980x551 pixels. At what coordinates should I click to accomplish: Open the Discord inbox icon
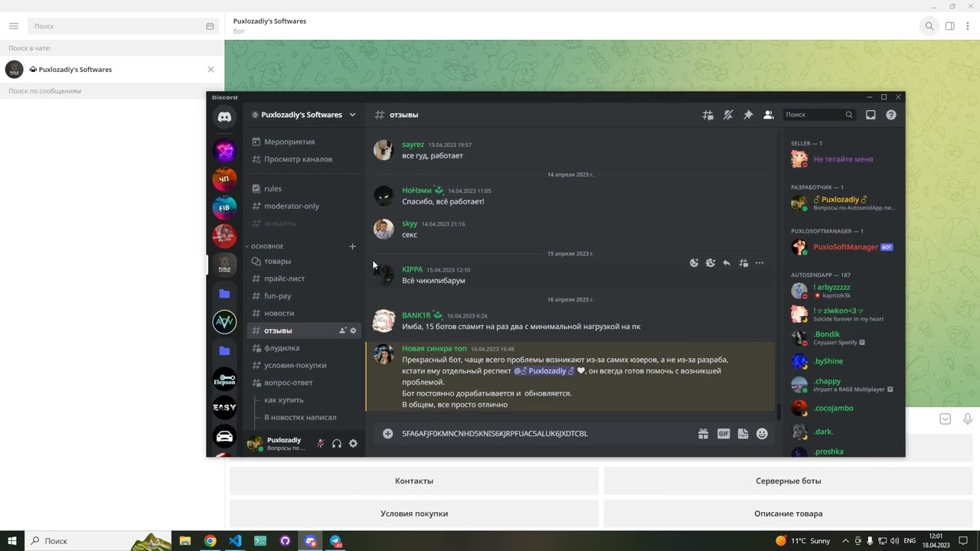tap(871, 115)
